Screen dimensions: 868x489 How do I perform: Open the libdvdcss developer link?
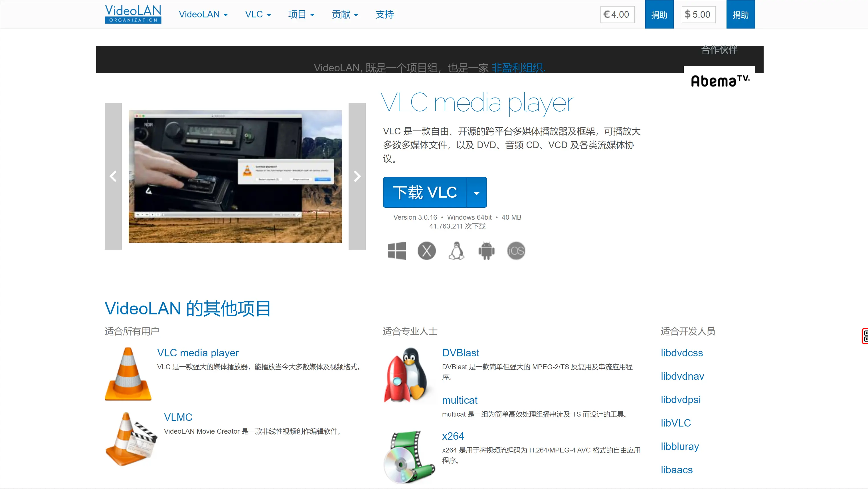pos(681,353)
